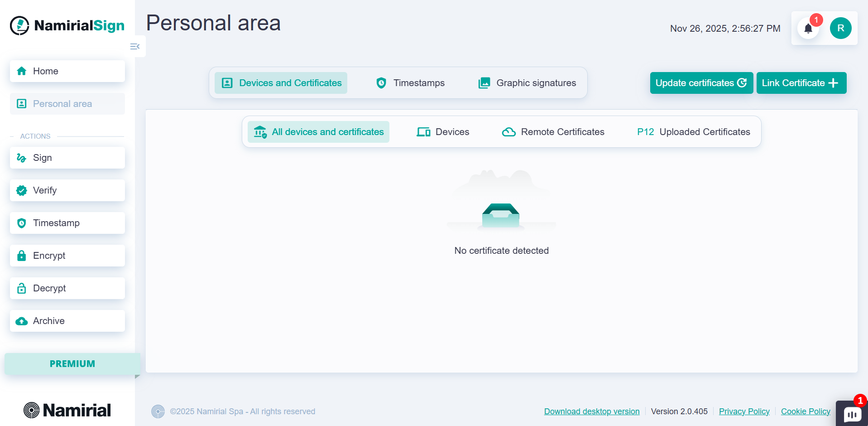Viewport: 868px width, 426px height.
Task: Go to Home in the sidebar
Action: click(67, 71)
